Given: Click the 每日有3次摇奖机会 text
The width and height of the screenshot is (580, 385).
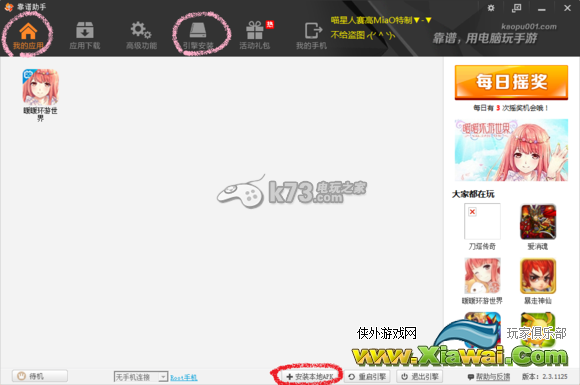Looking at the screenshot, I should [511, 108].
